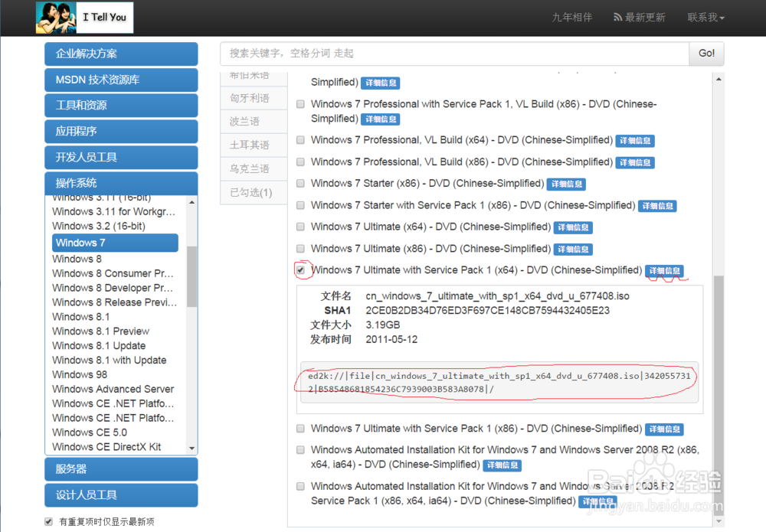Select Windows 3.2 (16-bit) entry
Image resolution: width=766 pixels, height=532 pixels.
pos(99,226)
